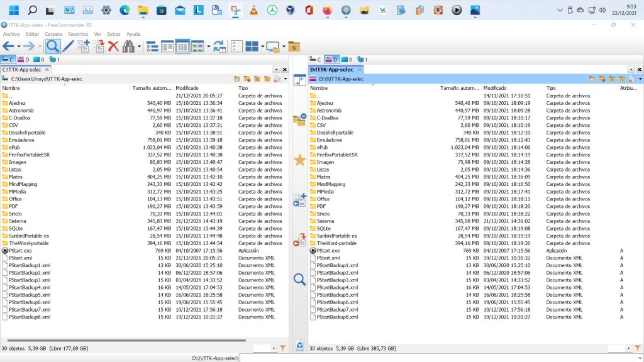Sort left panel by Modificado column header
644x362 pixels.
187,89
